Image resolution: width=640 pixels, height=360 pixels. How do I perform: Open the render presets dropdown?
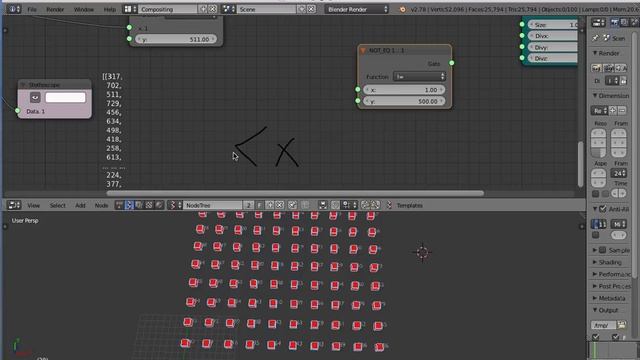point(599,111)
